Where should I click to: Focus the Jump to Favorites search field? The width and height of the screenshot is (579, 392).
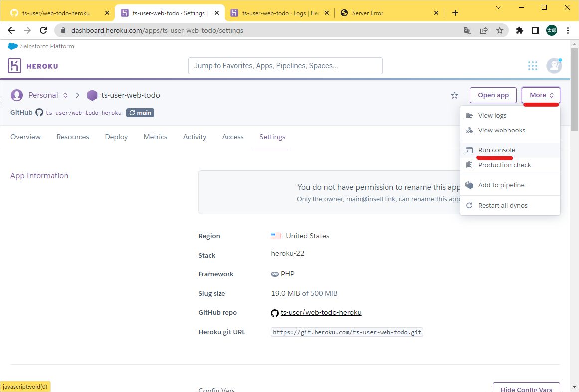[x=285, y=66]
